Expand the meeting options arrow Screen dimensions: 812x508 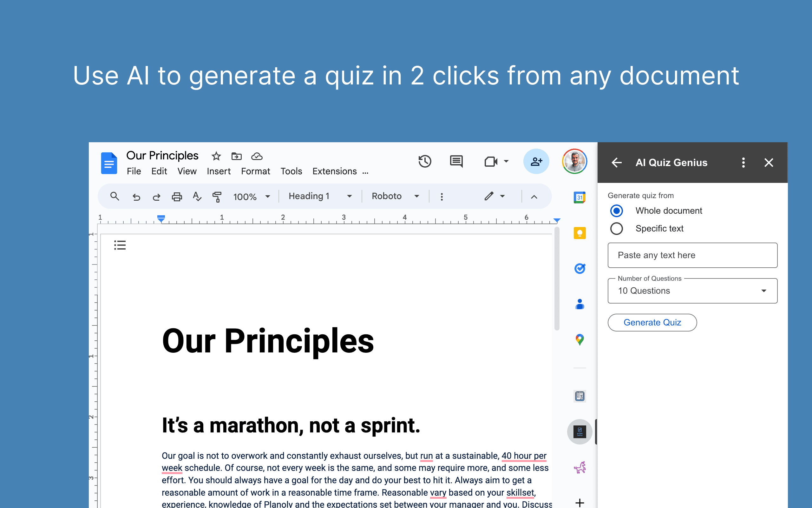tap(506, 161)
